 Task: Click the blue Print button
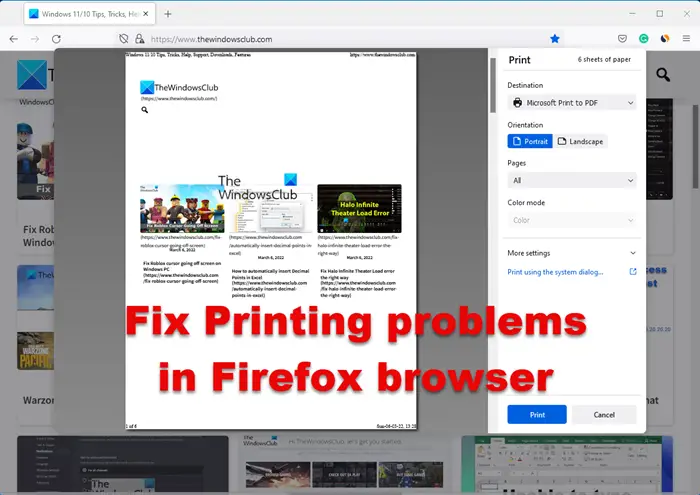point(537,415)
